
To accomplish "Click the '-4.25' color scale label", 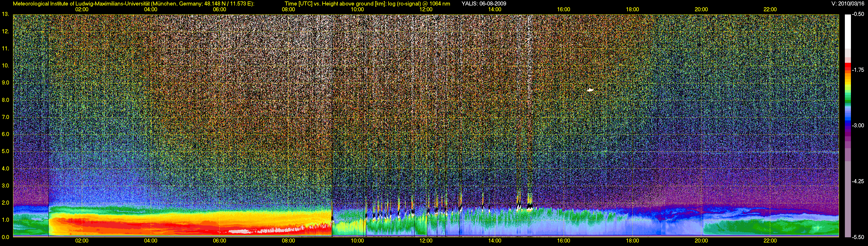I will [858, 181].
